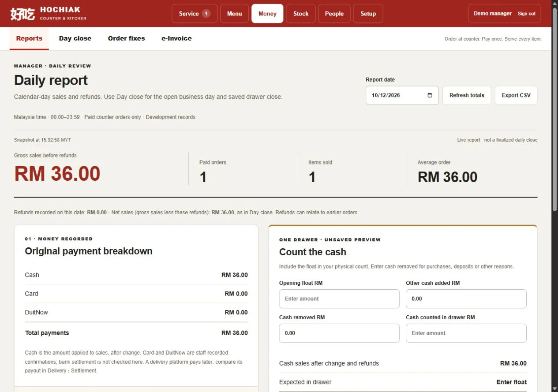Click the Cash removed RM input
The height and width of the screenshot is (392, 558).
pos(339,333)
